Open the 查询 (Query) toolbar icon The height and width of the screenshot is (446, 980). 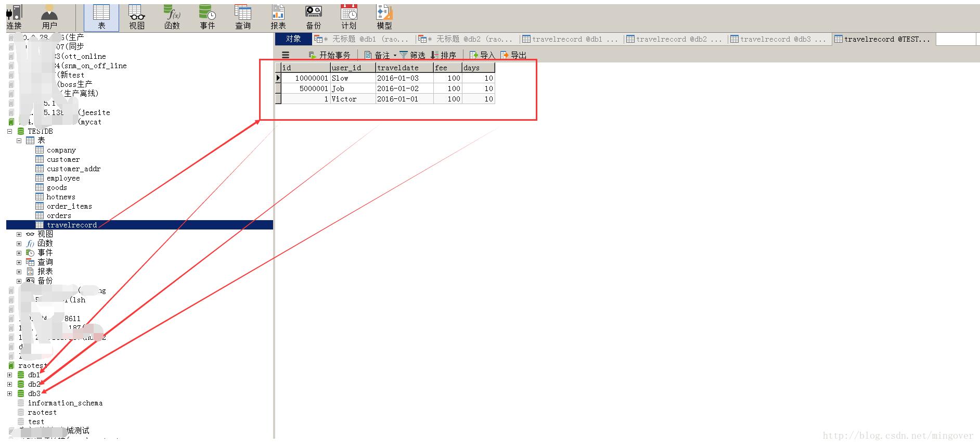pyautogui.click(x=243, y=17)
